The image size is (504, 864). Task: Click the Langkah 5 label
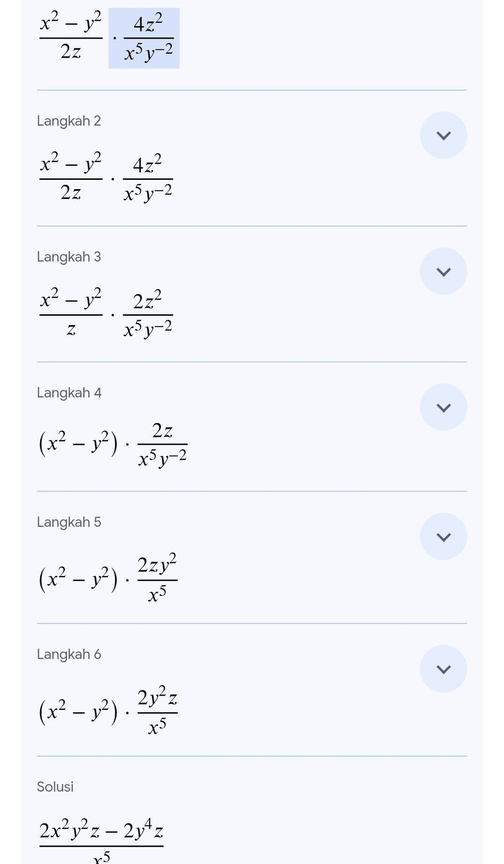click(69, 522)
